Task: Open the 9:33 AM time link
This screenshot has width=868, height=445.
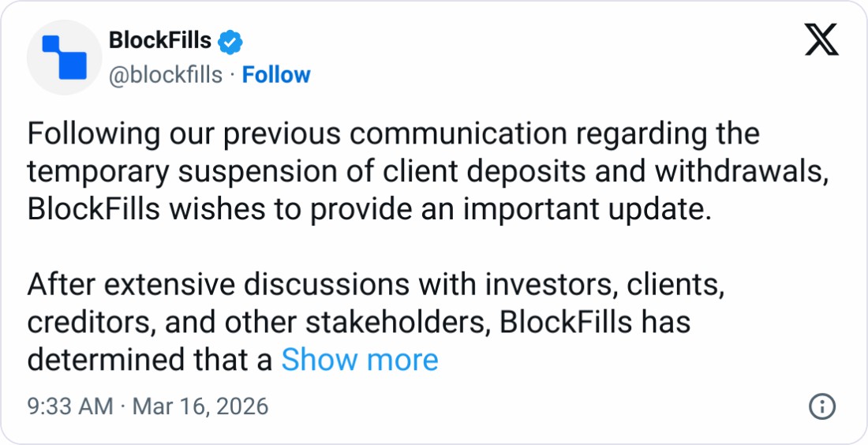Action: tap(70, 407)
